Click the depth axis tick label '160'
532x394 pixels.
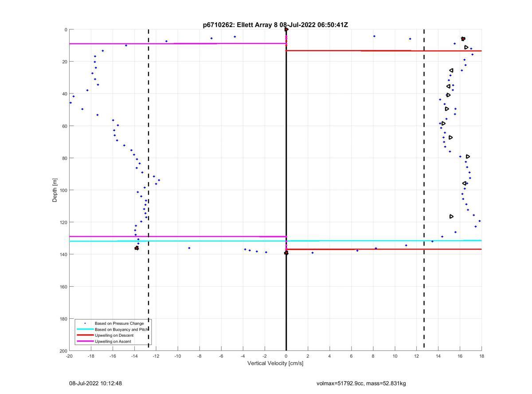point(63,286)
